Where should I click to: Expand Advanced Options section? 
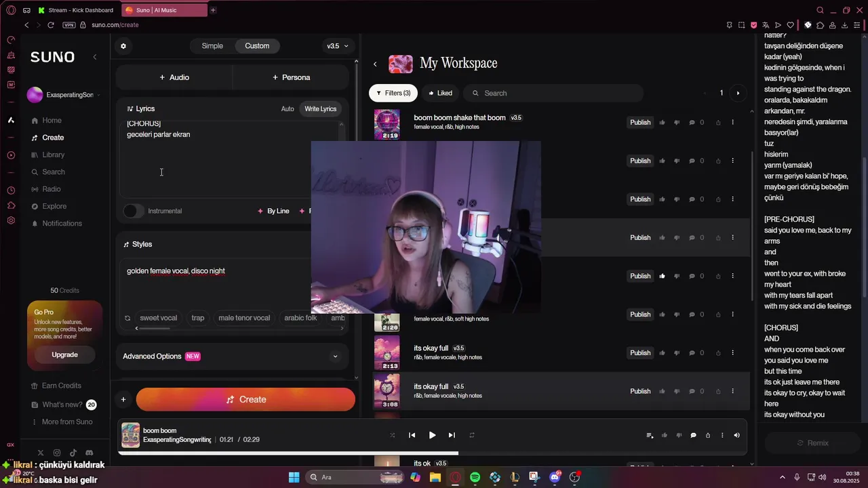tap(232, 357)
